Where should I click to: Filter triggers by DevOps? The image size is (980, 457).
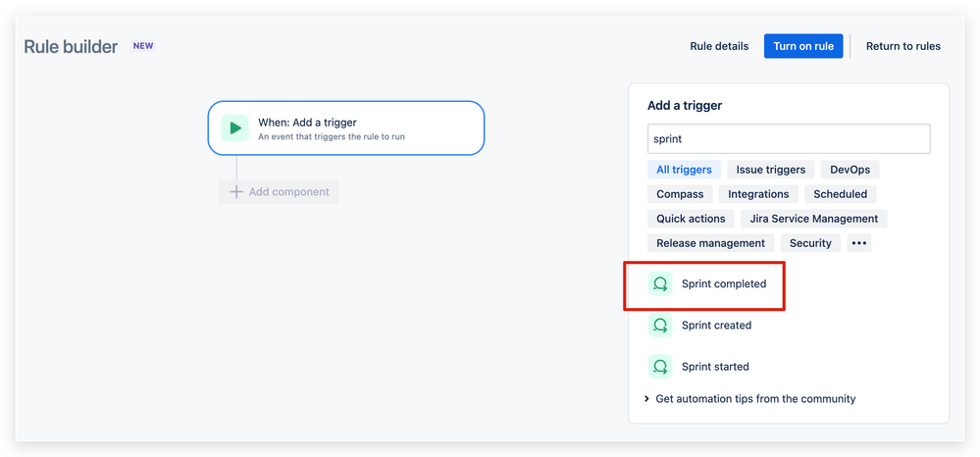(850, 170)
